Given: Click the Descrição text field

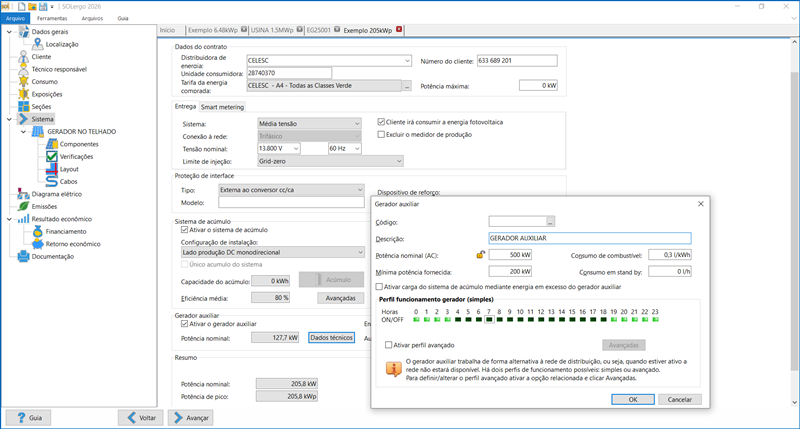Looking at the screenshot, I should tap(590, 238).
